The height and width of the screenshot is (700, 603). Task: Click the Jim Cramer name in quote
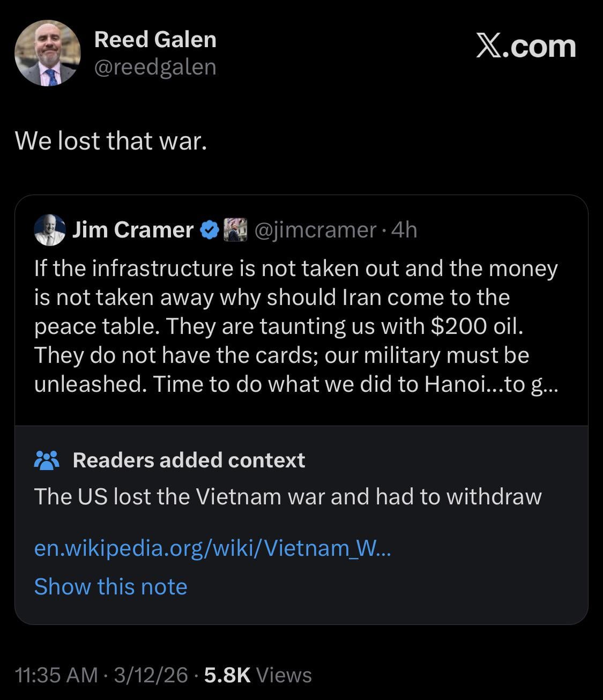click(x=132, y=230)
